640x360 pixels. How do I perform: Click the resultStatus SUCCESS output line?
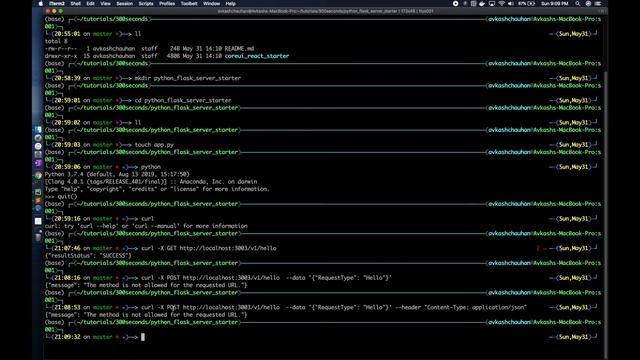coord(88,256)
